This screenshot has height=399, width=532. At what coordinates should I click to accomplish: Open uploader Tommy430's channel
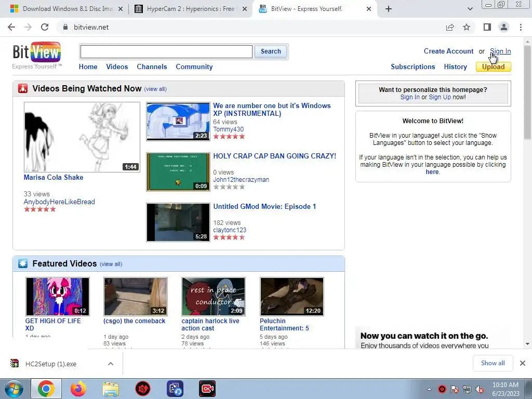pos(229,129)
